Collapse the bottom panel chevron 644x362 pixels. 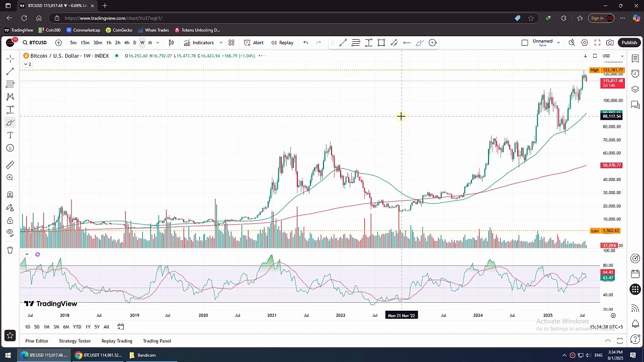(608, 341)
